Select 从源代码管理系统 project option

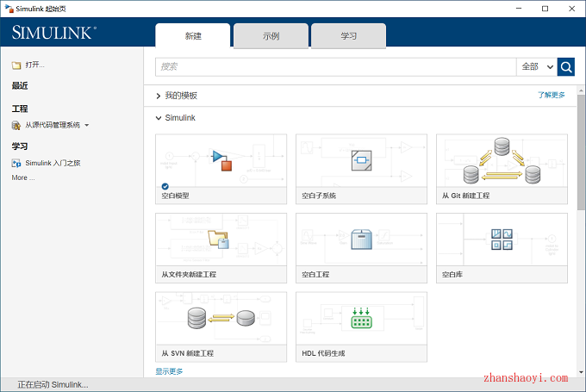pyautogui.click(x=53, y=125)
